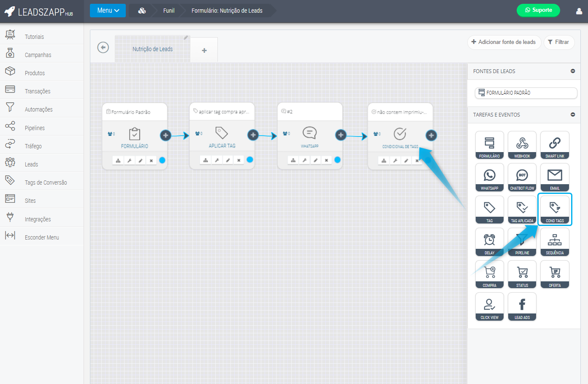The image size is (588, 384).
Task: Open Automações in the sidebar
Action: (38, 109)
